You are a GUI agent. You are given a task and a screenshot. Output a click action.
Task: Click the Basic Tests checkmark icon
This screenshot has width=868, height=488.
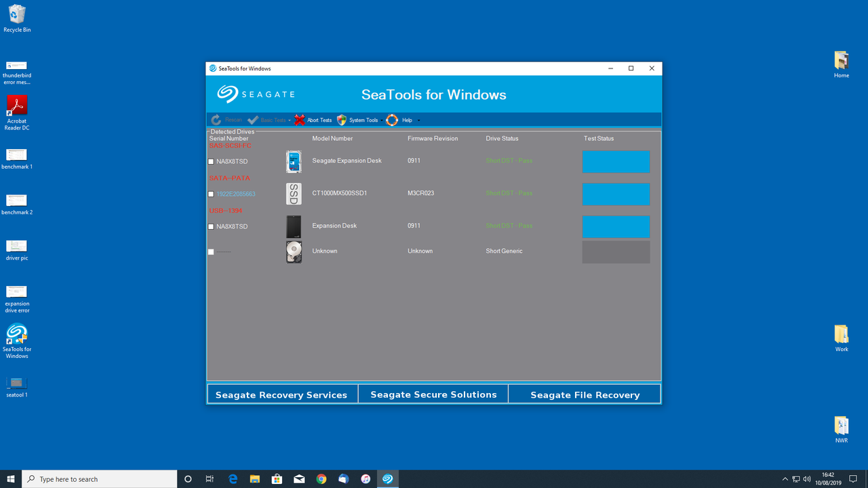click(253, 120)
